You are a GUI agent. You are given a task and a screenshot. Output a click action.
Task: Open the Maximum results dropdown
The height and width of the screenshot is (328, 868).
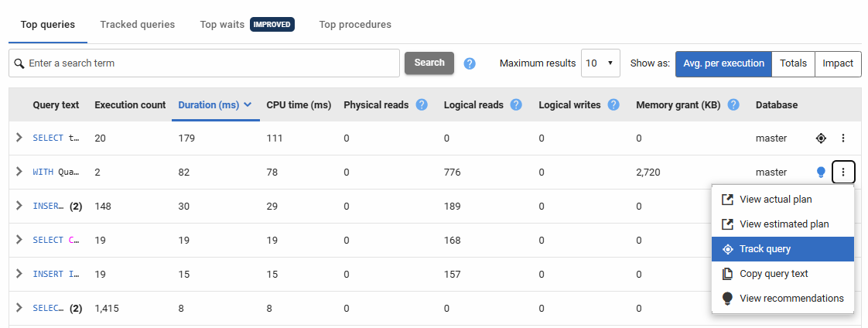click(600, 63)
